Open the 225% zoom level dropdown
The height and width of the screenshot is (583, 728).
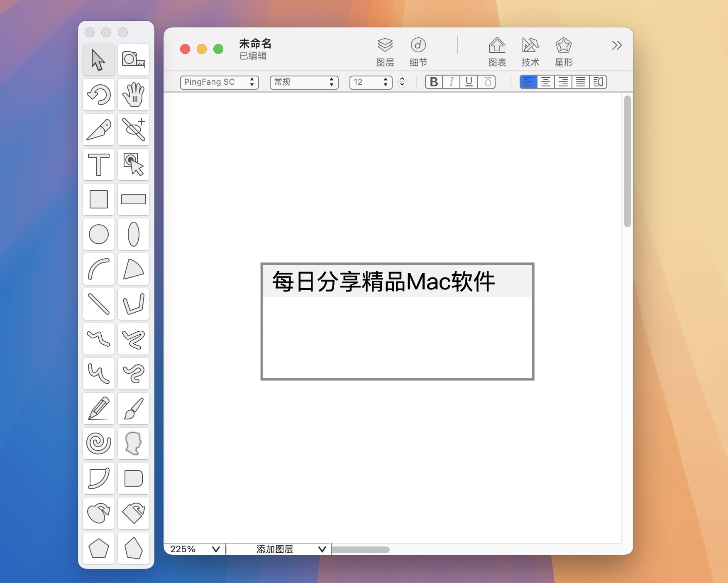(195, 549)
